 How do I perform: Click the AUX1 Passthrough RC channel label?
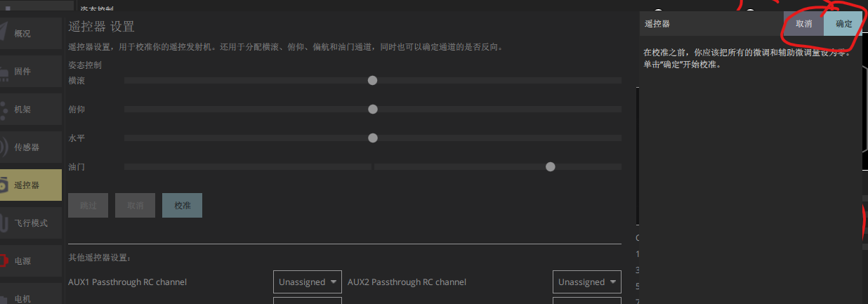(x=127, y=282)
